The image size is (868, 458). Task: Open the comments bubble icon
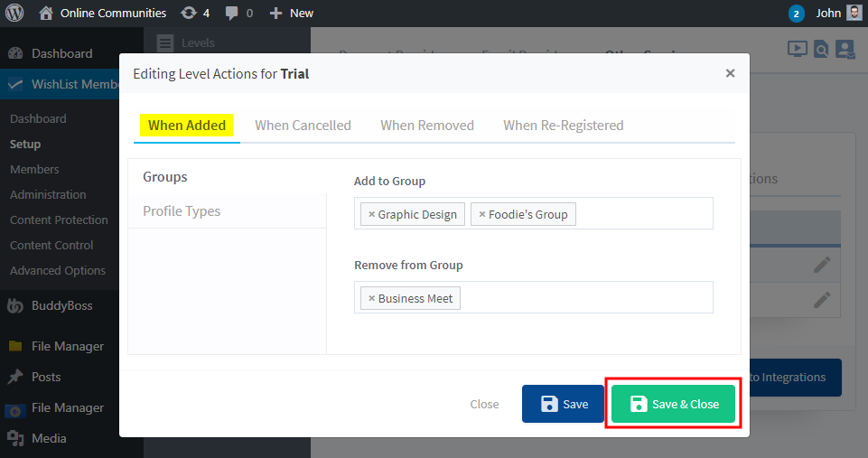232,13
